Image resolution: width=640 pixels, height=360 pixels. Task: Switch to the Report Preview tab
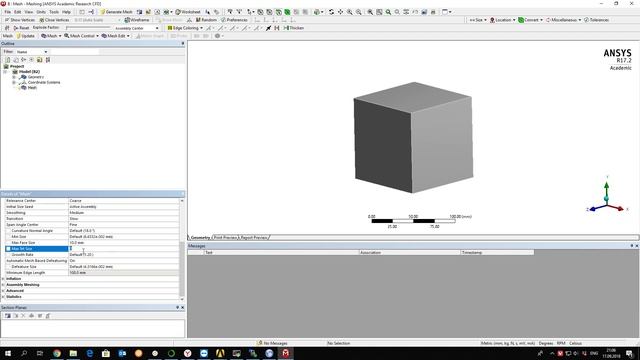(x=253, y=237)
